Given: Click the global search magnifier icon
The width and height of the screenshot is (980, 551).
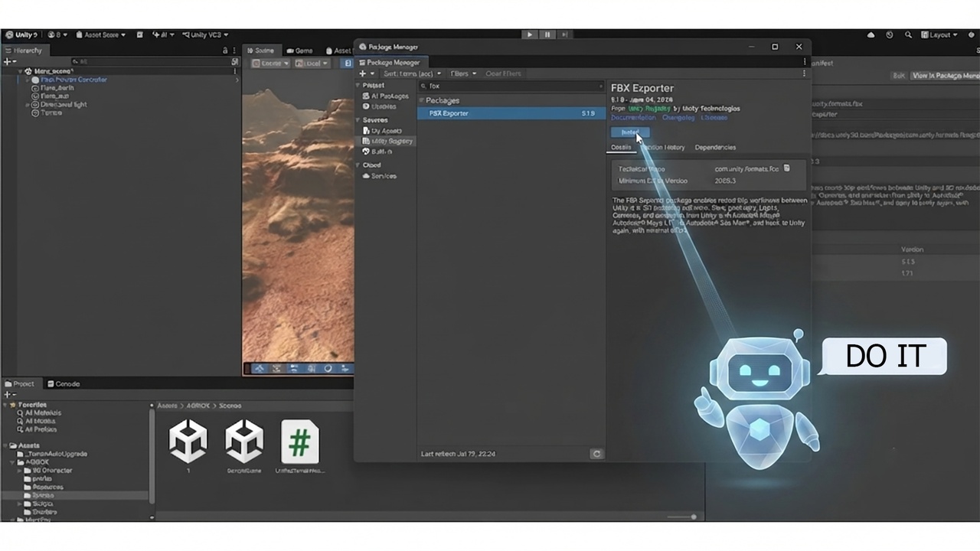Looking at the screenshot, I should click(908, 34).
